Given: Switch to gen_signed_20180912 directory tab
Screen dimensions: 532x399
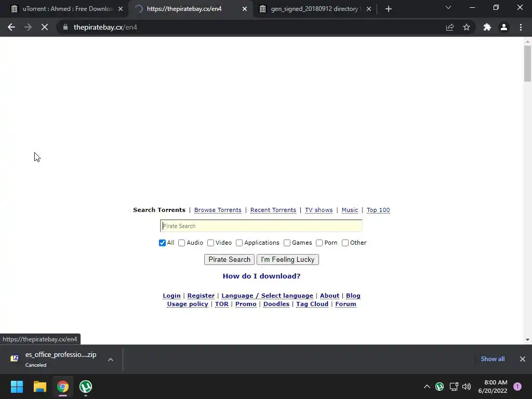Looking at the screenshot, I should pos(314,9).
